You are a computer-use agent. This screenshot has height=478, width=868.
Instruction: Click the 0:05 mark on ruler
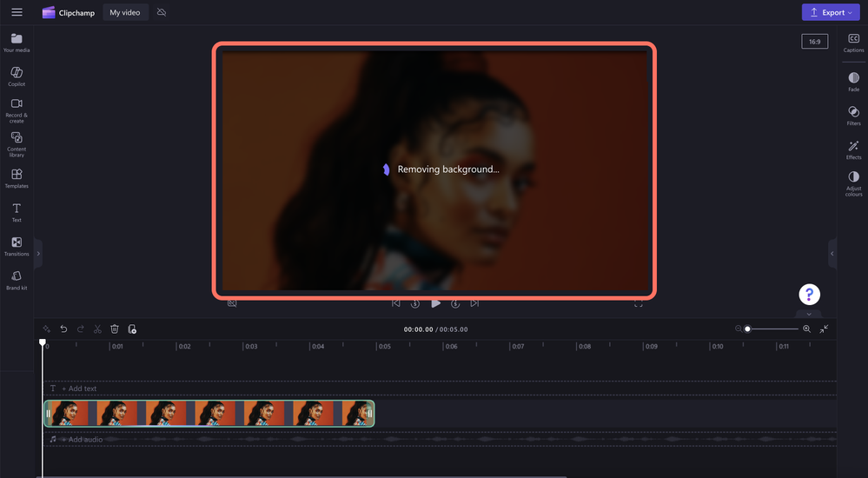384,346
